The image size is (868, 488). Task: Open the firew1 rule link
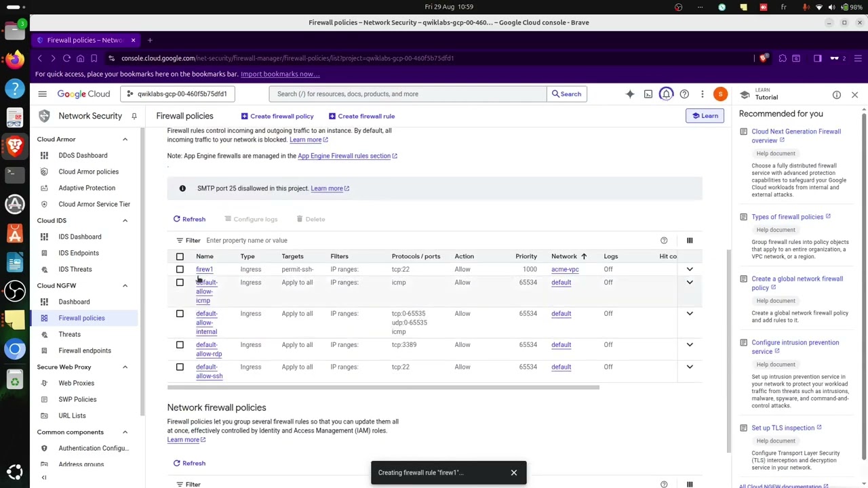[x=204, y=270]
